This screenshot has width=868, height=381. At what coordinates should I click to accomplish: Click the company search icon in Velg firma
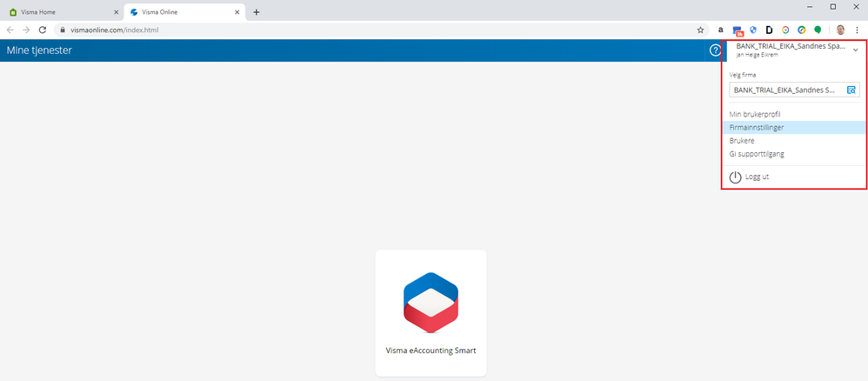(851, 90)
